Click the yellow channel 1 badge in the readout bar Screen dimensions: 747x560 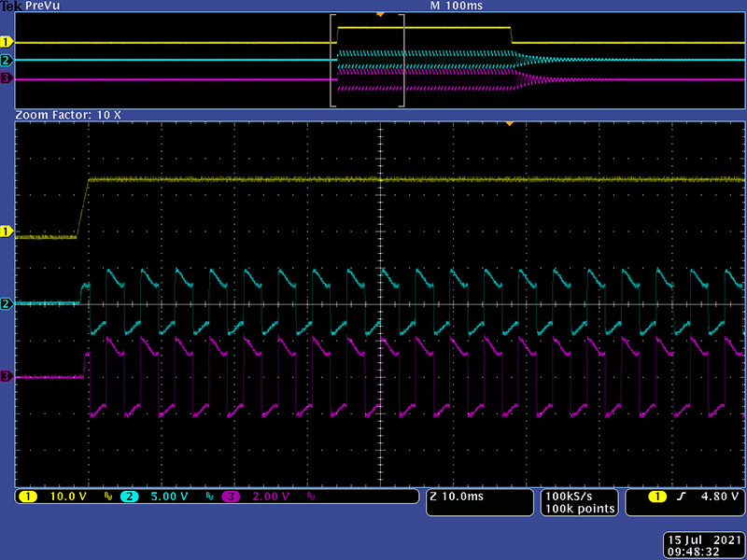pyautogui.click(x=29, y=497)
